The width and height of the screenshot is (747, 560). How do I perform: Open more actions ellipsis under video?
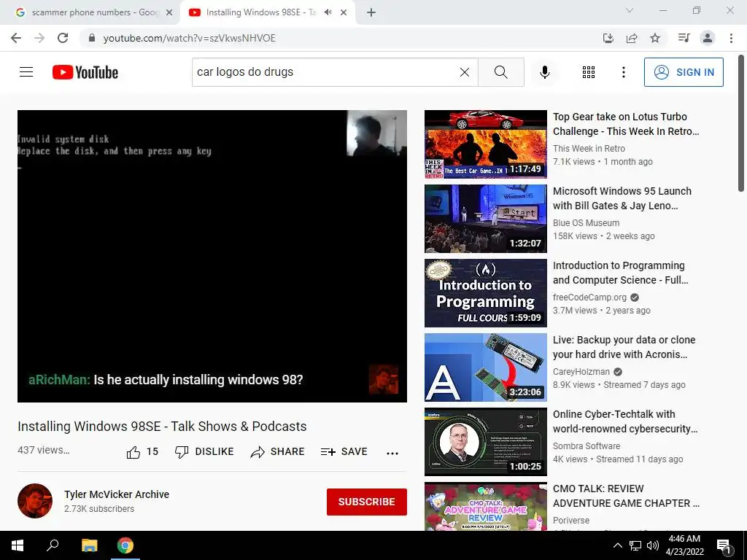[392, 453]
